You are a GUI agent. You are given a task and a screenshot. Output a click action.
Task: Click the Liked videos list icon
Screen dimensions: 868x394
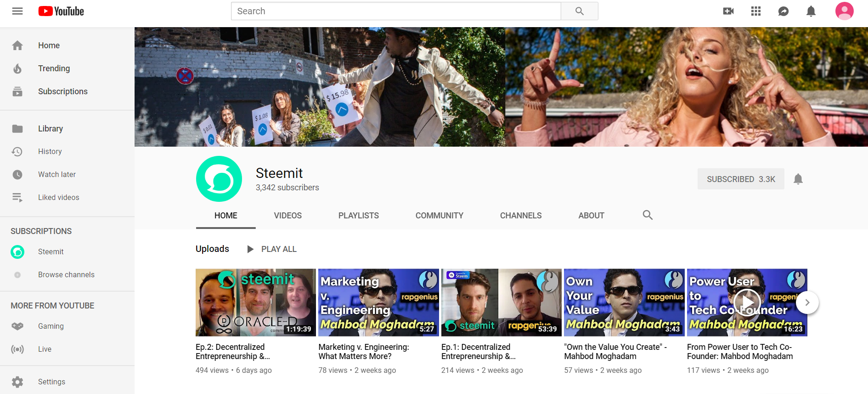point(17,197)
